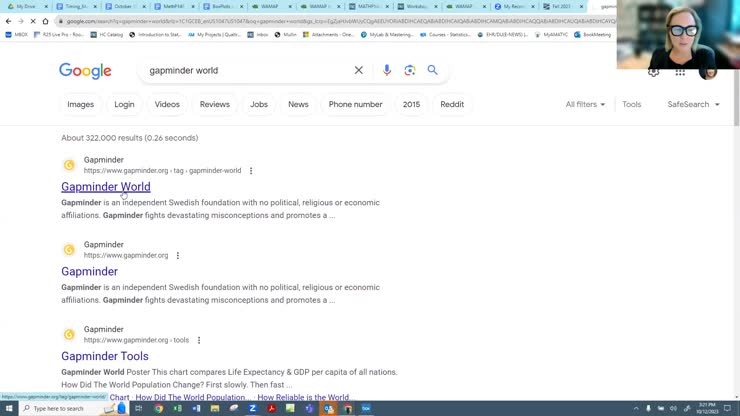Filter results by News

coord(298,104)
